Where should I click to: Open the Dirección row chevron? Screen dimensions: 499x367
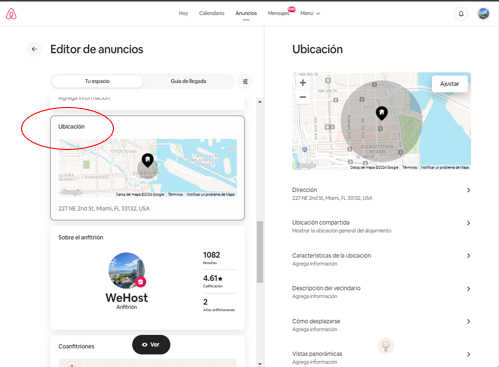pyautogui.click(x=468, y=190)
